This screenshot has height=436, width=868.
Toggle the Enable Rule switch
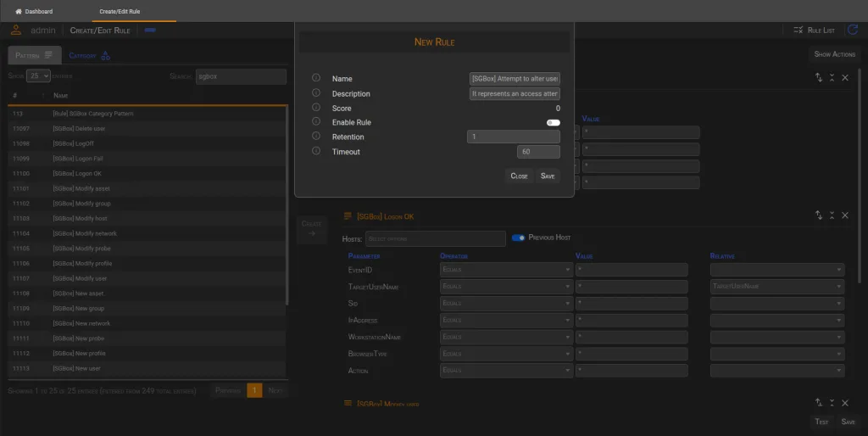553,122
